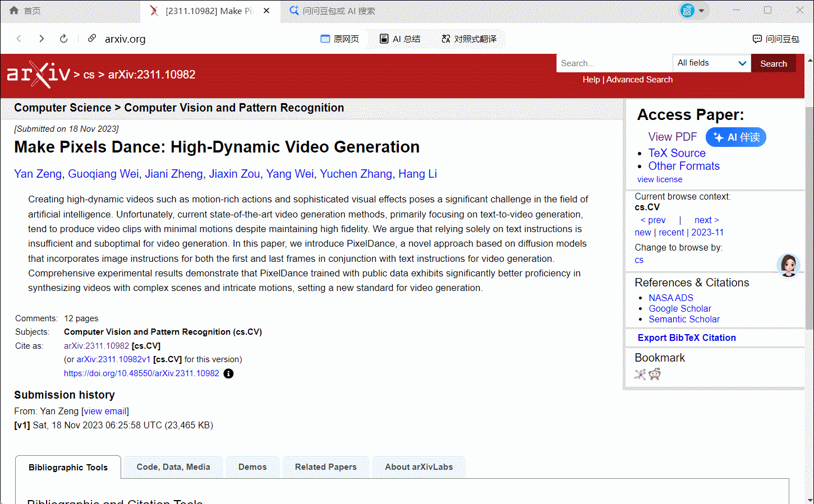Open the user profile dropdown arrow
814x504 pixels.
tap(701, 11)
